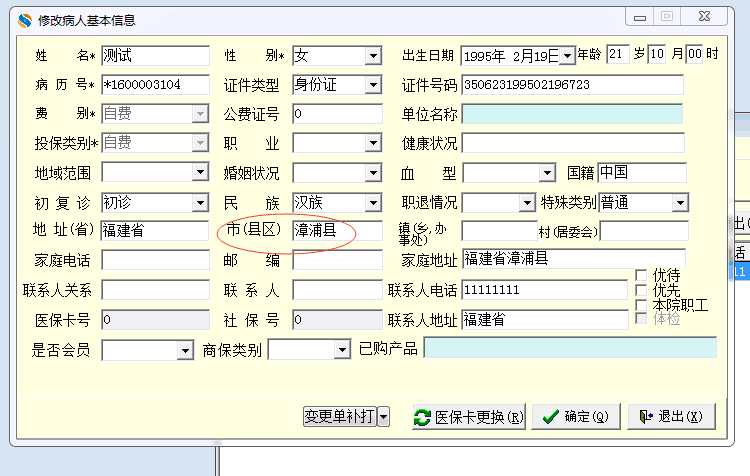Click the 市(县区) field showing 漳浦县
This screenshot has width=750, height=476.
point(338,231)
